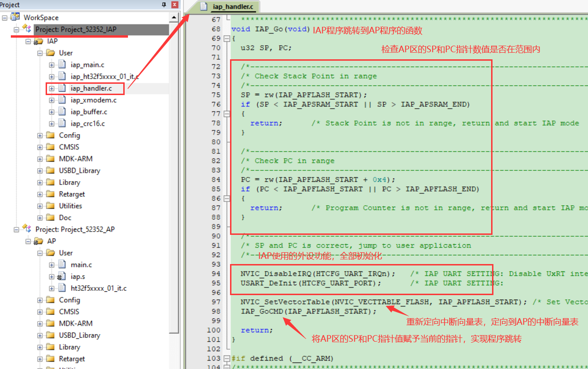Collapse the Project_52352_AP project node
The width and height of the screenshot is (588, 369).
(x=16, y=229)
